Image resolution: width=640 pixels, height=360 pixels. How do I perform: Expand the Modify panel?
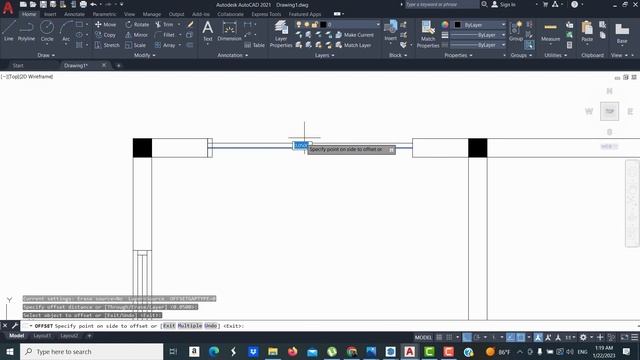[x=144, y=55]
